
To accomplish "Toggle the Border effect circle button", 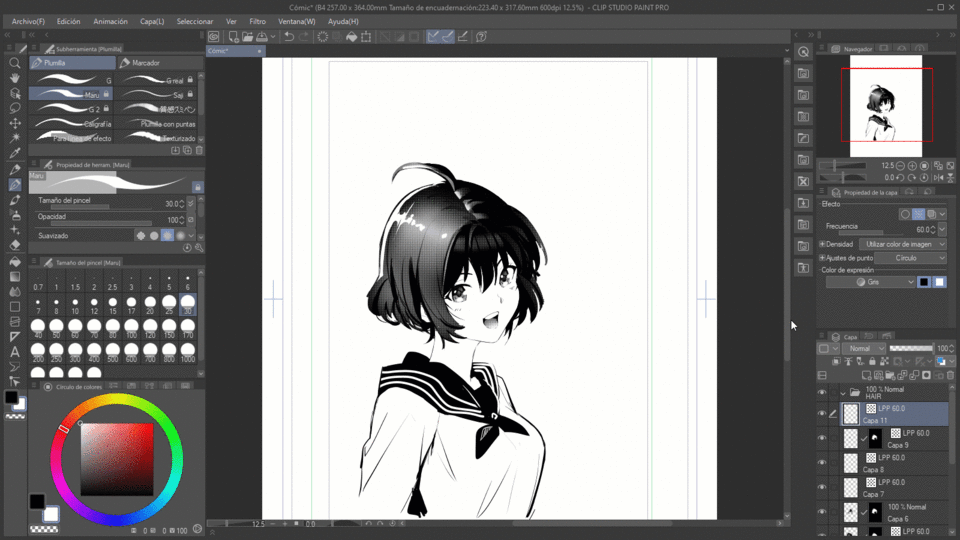I will [905, 214].
